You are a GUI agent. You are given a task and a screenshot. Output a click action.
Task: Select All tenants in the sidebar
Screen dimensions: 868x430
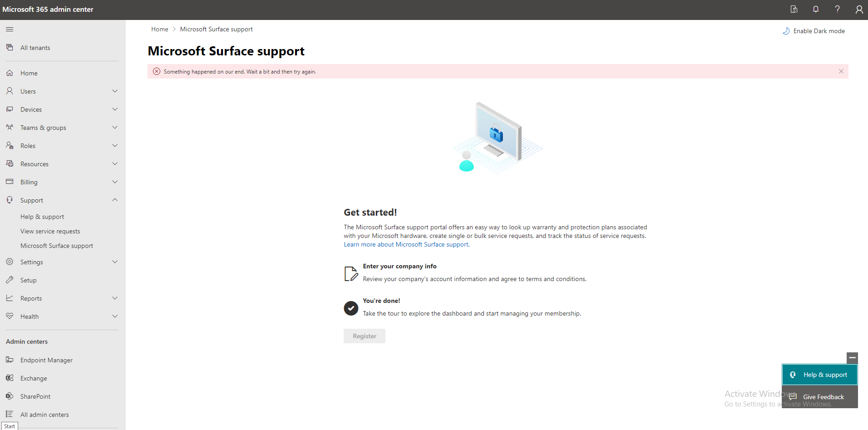[35, 47]
